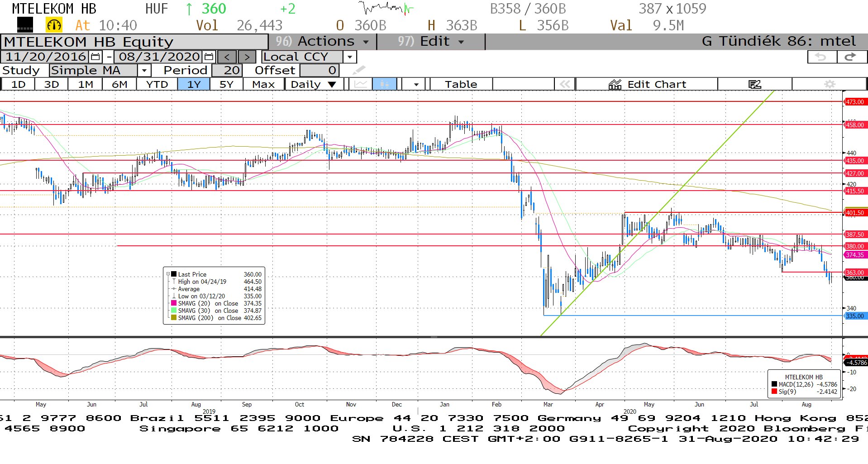Switch to line chart view icon

(x=361, y=84)
